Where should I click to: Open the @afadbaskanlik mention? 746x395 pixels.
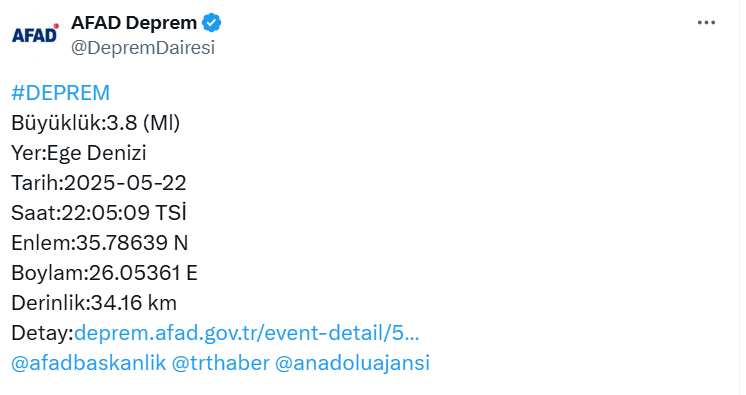coord(88,363)
